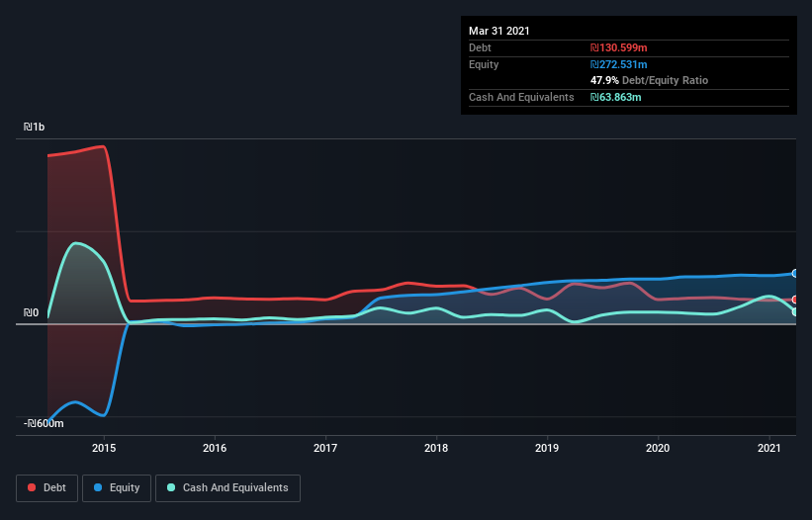Toggle the Equity series legend button

tap(117, 488)
